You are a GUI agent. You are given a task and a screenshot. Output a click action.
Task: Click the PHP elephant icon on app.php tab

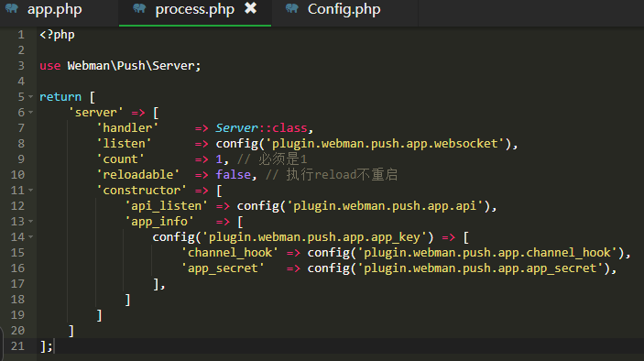point(12,8)
